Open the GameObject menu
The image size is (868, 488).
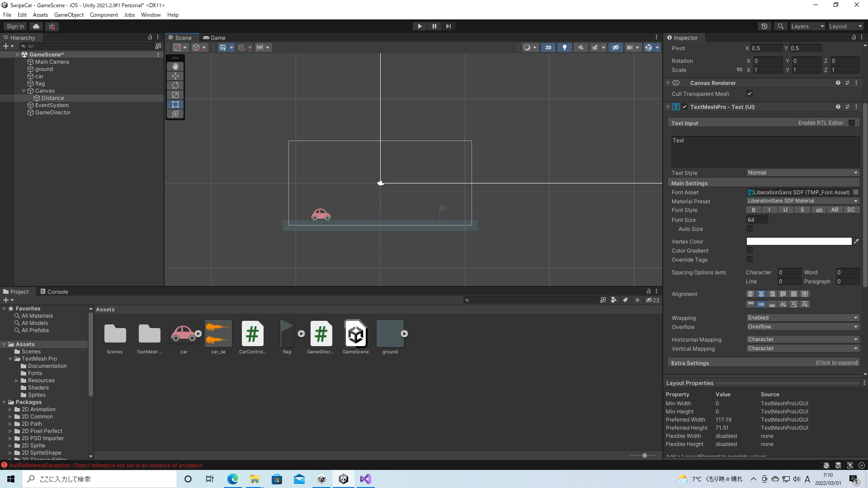pos(69,14)
